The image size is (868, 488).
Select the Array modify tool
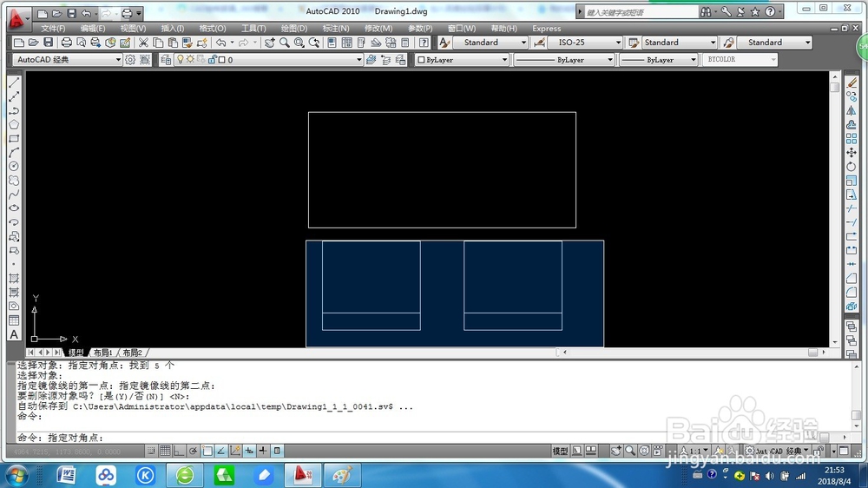point(852,138)
